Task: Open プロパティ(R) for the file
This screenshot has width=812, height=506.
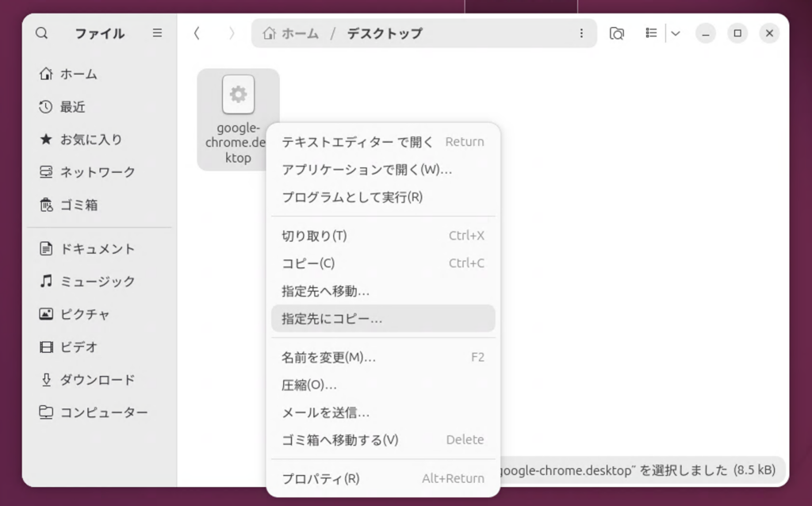Action: coord(320,479)
